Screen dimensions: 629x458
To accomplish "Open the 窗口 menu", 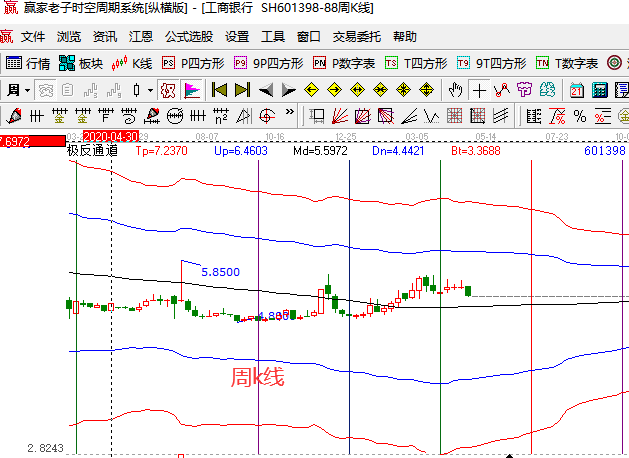I will [308, 37].
